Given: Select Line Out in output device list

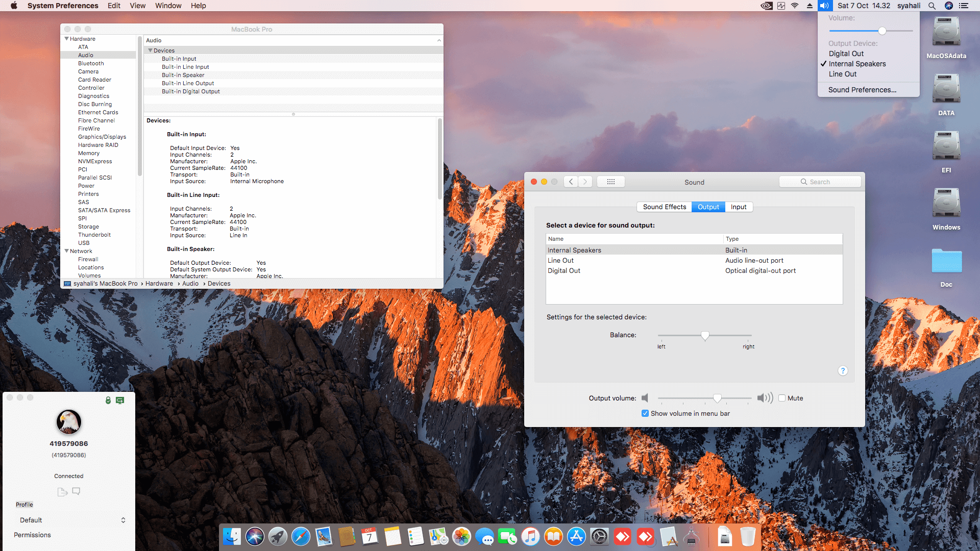Looking at the screenshot, I should [560, 260].
